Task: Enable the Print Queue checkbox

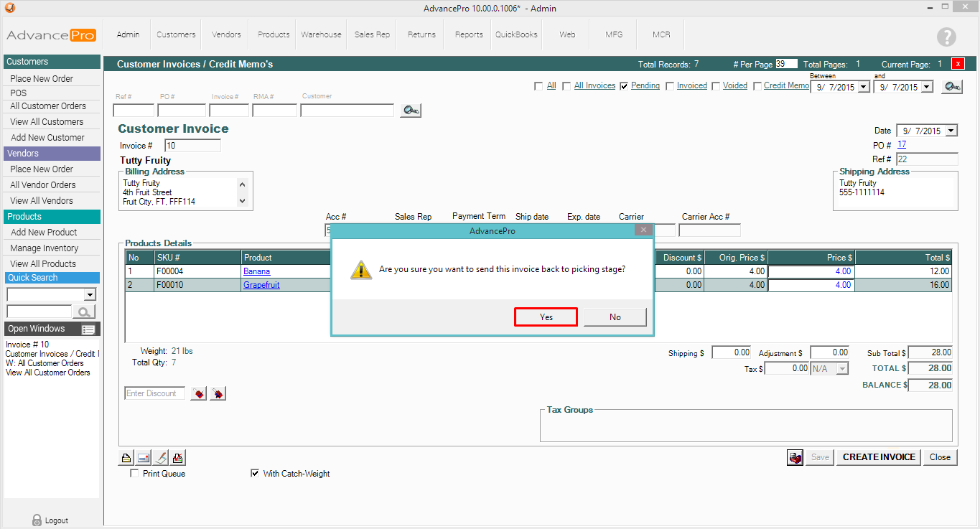Action: click(134, 474)
